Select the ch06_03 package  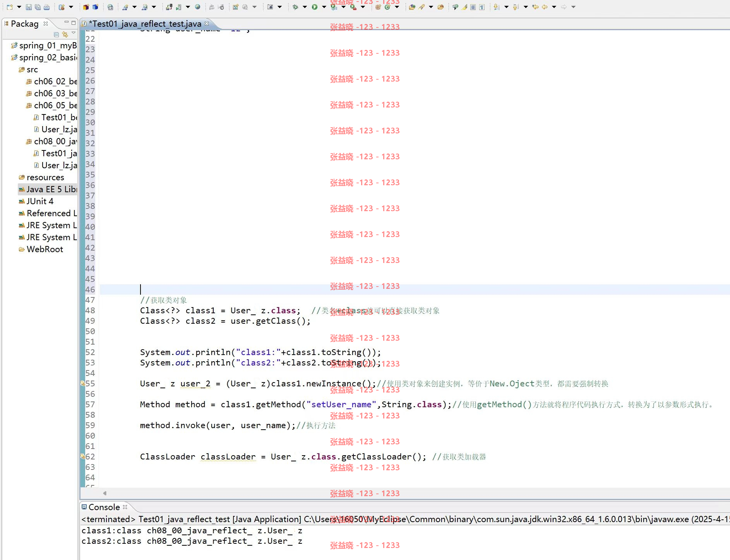click(x=51, y=94)
